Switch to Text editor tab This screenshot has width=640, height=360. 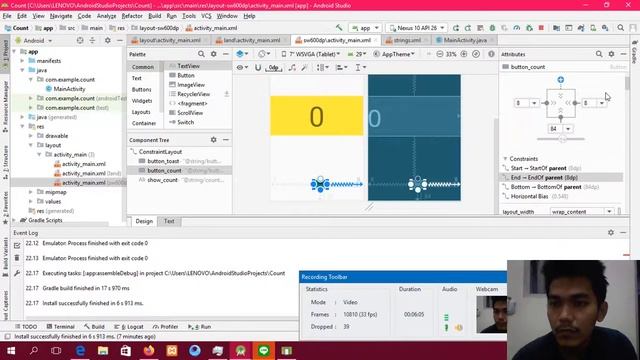(169, 221)
